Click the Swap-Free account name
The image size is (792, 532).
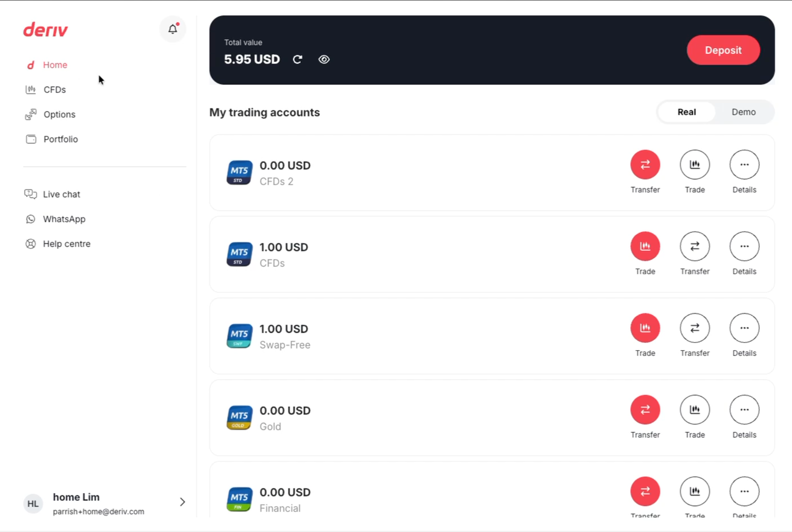[285, 345]
